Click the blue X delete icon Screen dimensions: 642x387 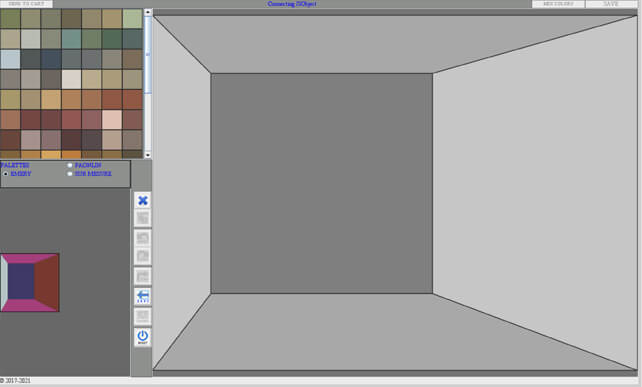click(142, 201)
